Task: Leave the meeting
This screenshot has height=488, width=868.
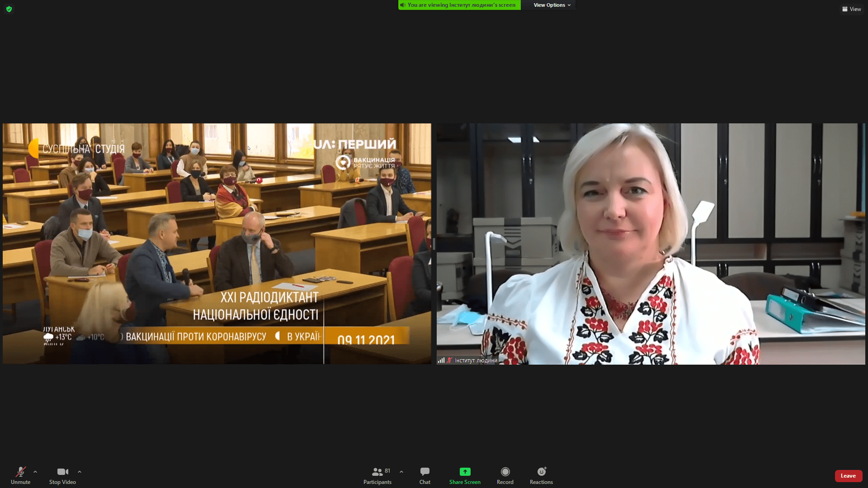Action: 848,476
